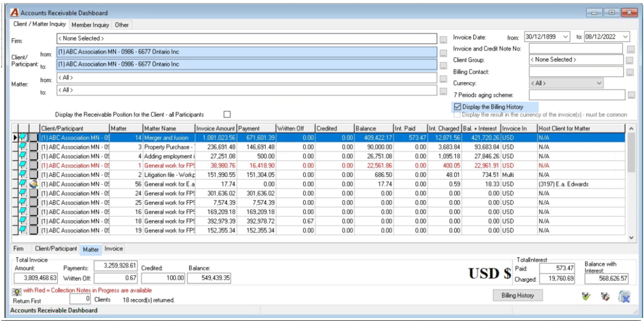Image resolution: width=644 pixels, height=321 pixels.
Task: Click the Balance column header
Action: tap(373, 128)
